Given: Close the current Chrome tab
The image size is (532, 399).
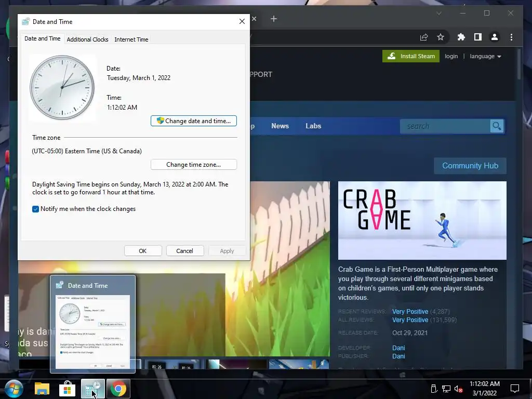Looking at the screenshot, I should 254,19.
